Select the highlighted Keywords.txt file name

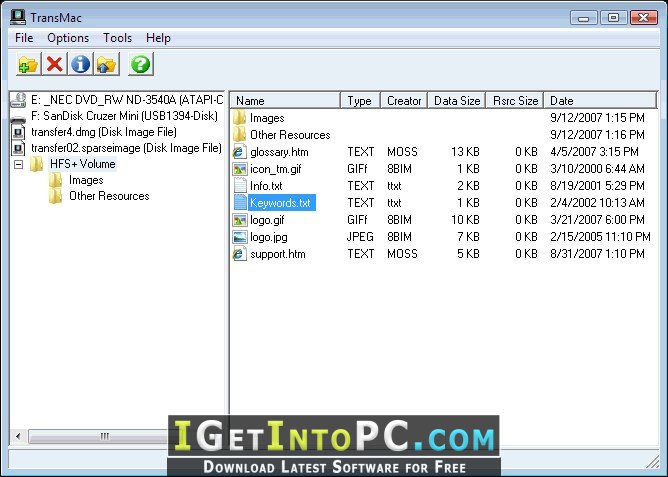(x=280, y=203)
